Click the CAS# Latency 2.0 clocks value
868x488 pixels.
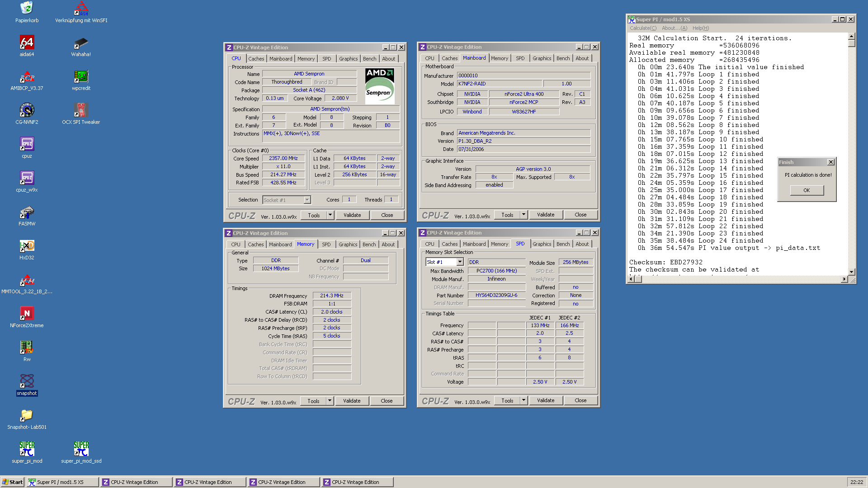coord(332,312)
